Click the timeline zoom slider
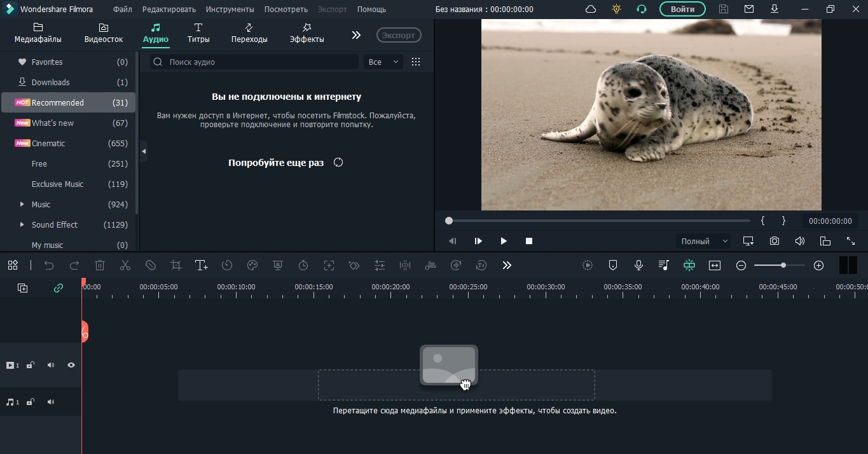 click(779, 265)
